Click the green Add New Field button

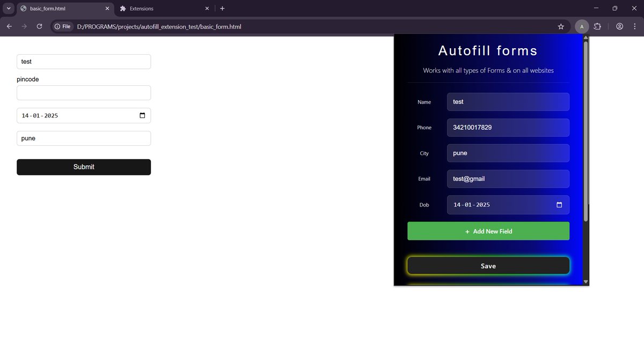tap(488, 231)
